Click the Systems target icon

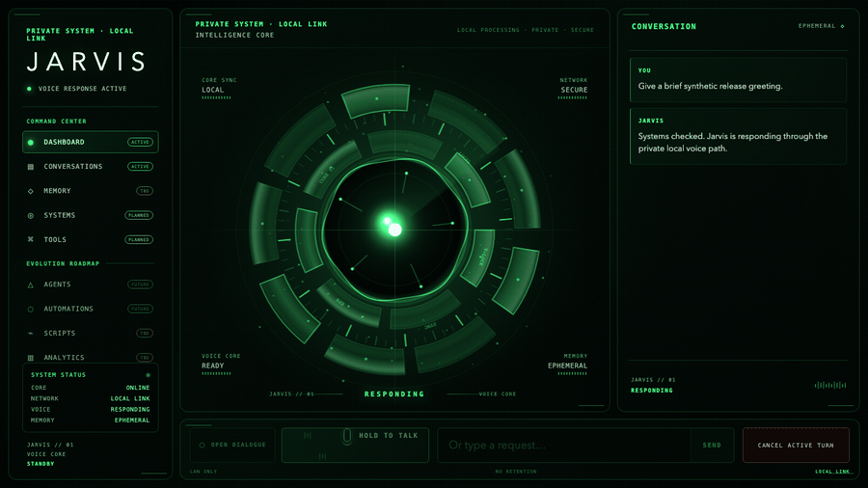pyautogui.click(x=31, y=215)
